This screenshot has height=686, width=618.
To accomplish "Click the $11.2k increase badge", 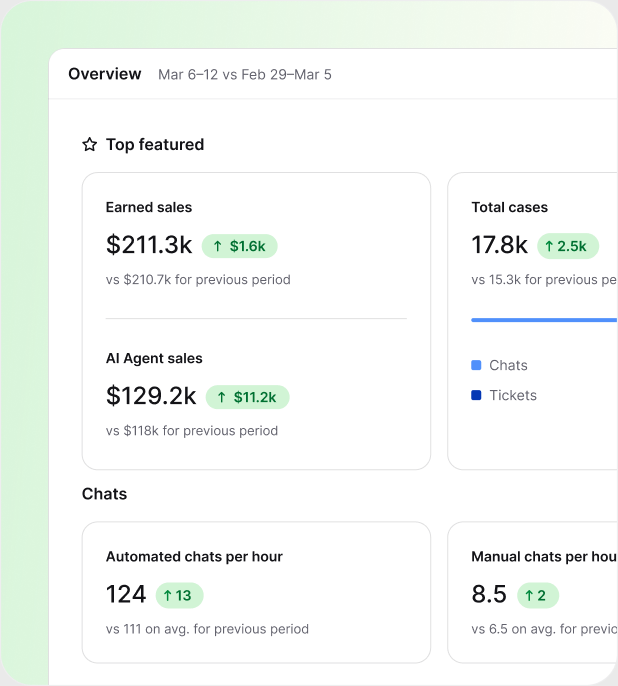I will (x=248, y=397).
